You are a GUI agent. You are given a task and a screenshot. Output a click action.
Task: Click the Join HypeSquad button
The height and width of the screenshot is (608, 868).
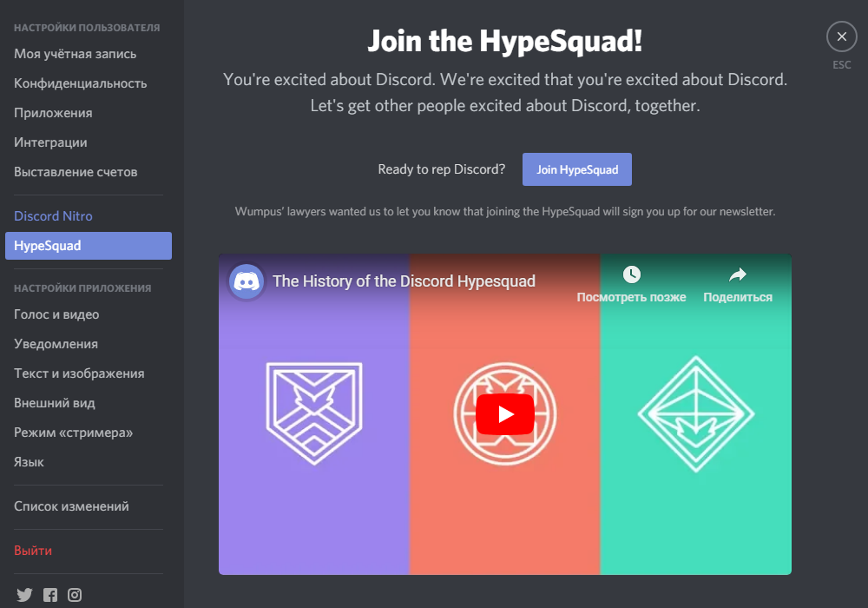(x=576, y=169)
